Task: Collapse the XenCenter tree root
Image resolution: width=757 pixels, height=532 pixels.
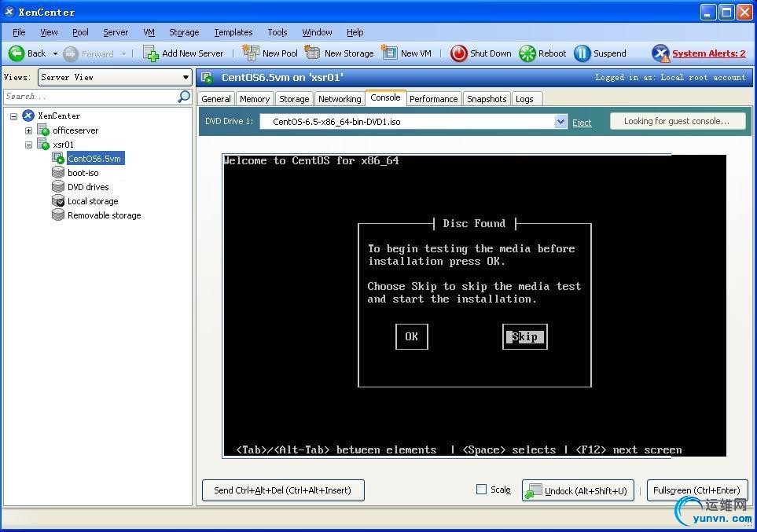Action: coord(14,116)
